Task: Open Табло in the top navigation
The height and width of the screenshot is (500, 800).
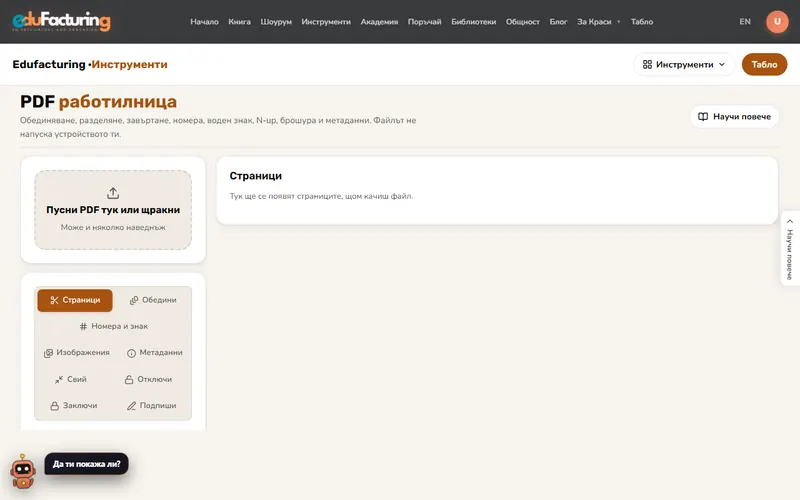Action: click(642, 21)
